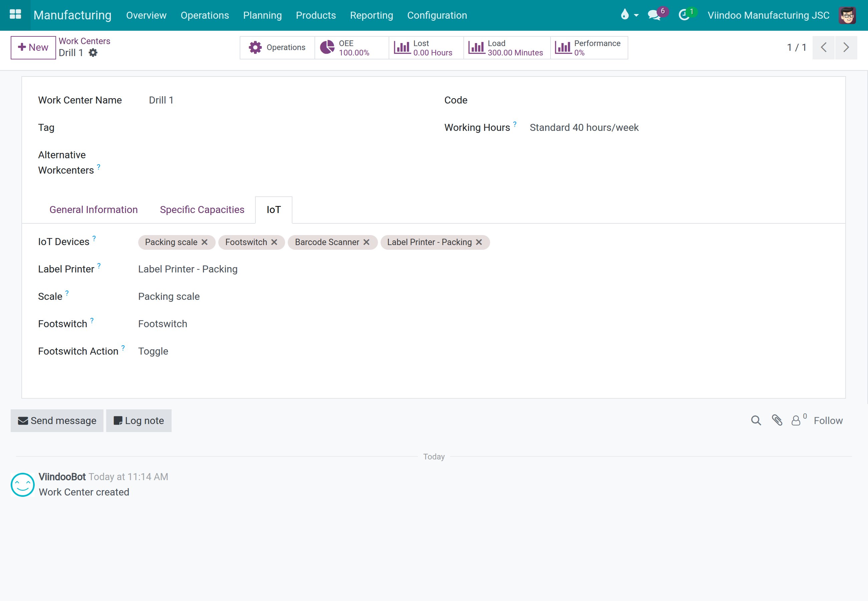
Task: Open the Configuration menu
Action: click(437, 15)
